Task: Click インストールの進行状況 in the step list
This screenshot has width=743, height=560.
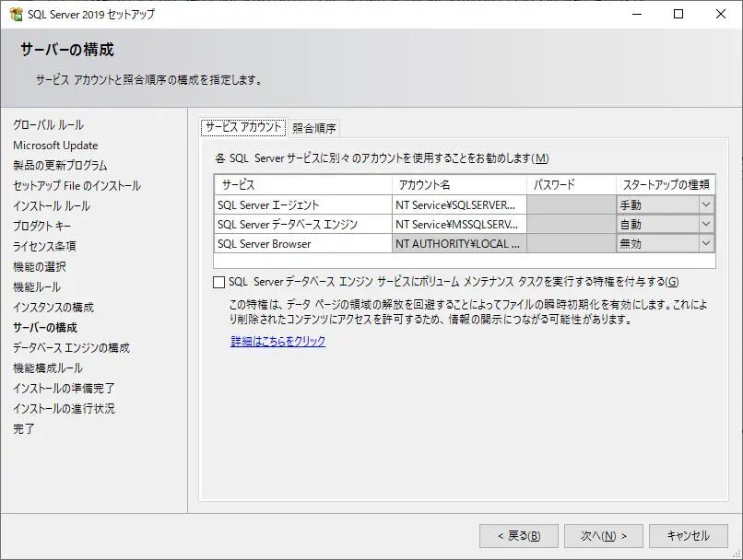Action: point(64,409)
